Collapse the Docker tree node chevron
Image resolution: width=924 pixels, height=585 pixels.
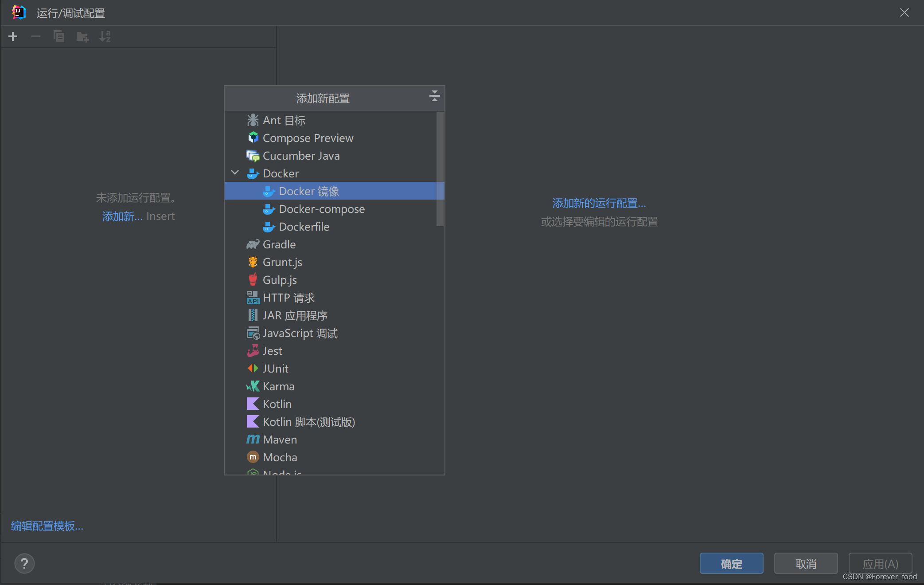coord(235,173)
